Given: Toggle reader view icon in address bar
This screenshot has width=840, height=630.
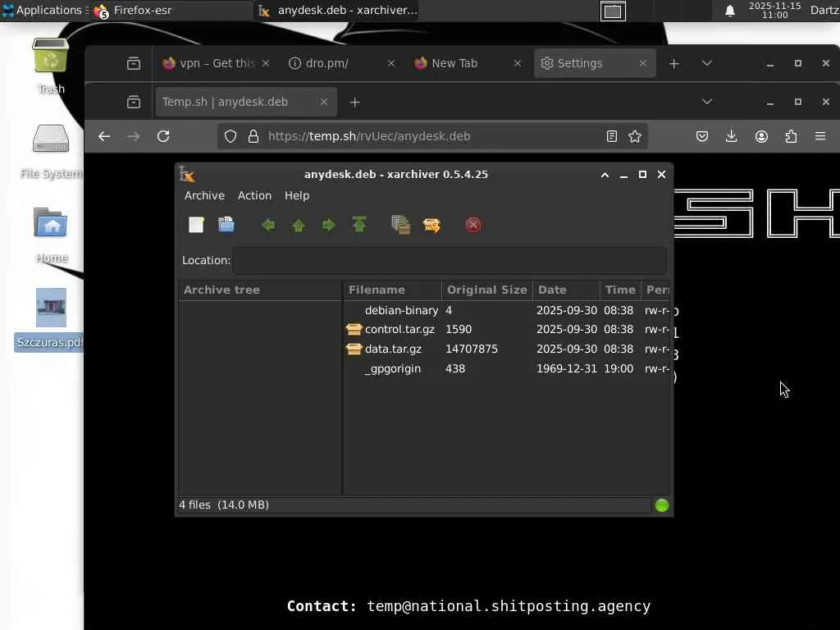Looking at the screenshot, I should [x=612, y=137].
